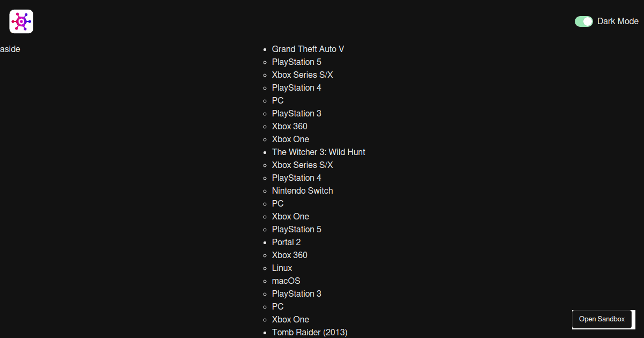
Task: Click the macOS platform entry under Portal 2
Action: tap(286, 281)
